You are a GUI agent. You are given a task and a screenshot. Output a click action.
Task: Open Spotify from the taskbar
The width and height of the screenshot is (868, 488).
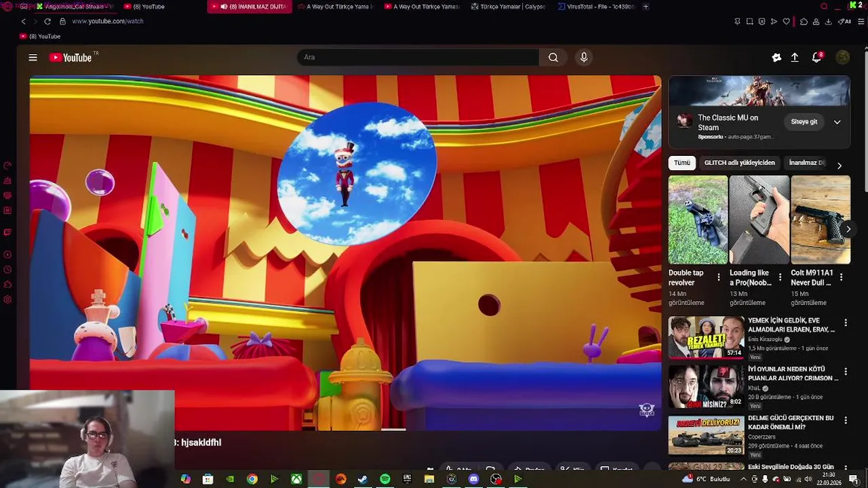pos(385,479)
